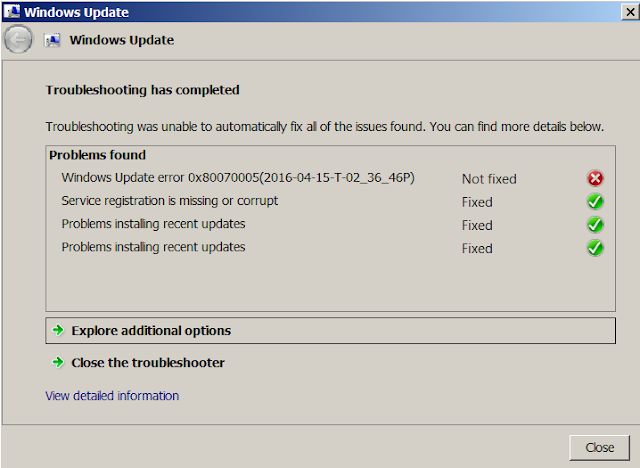Select the Windows Update error 0x80070005 row
This screenshot has width=640, height=468.
(x=238, y=178)
